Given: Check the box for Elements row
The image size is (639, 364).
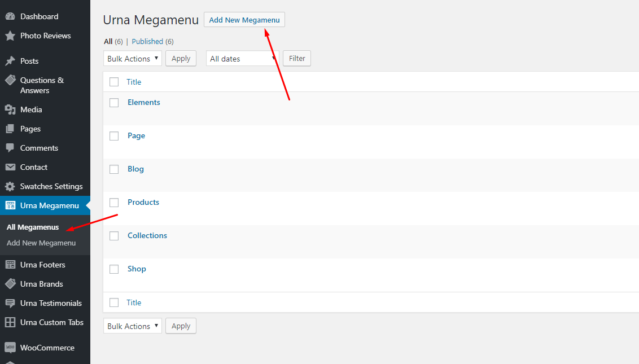Looking at the screenshot, I should 114,103.
